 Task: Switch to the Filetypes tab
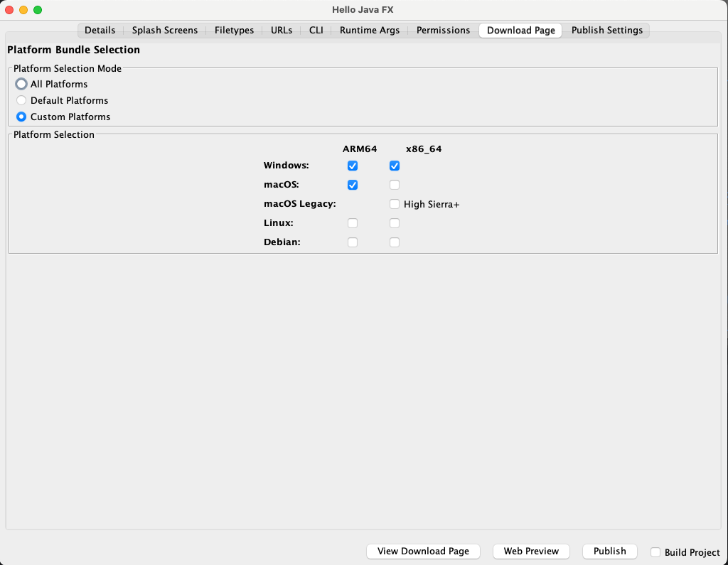click(234, 30)
